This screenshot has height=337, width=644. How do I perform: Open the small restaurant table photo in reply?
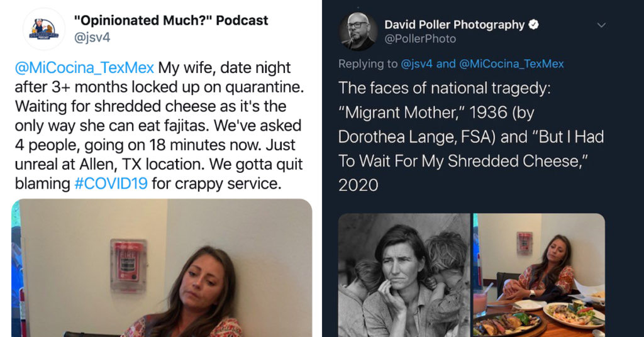(x=539, y=275)
